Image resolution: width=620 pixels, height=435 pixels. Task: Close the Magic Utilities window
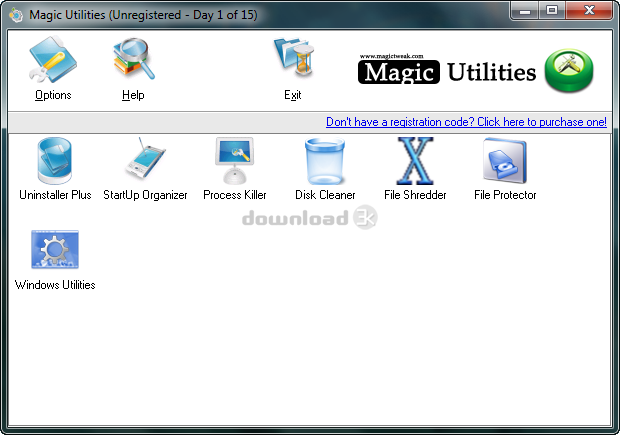pyautogui.click(x=590, y=11)
